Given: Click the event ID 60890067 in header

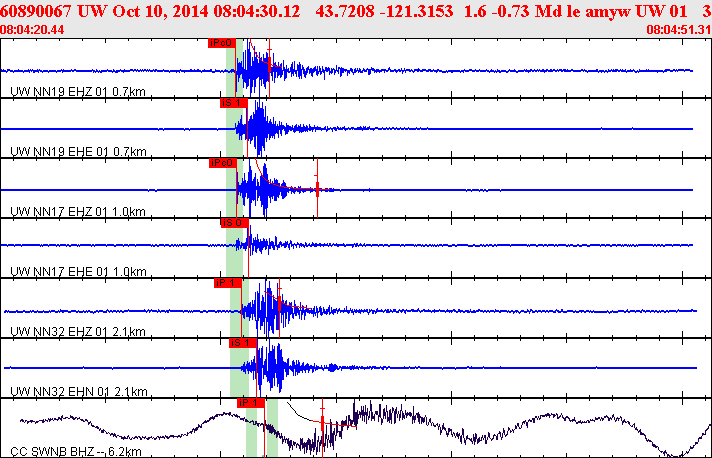Looking at the screenshot, I should (x=38, y=11).
